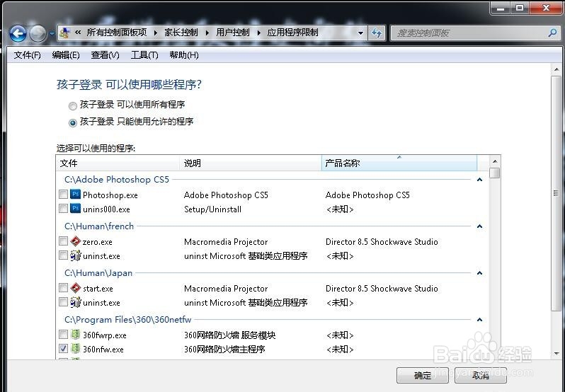Viewport: 565px width, 392px height.
Task: Tick the unins000.exe checkbox
Action: point(64,209)
